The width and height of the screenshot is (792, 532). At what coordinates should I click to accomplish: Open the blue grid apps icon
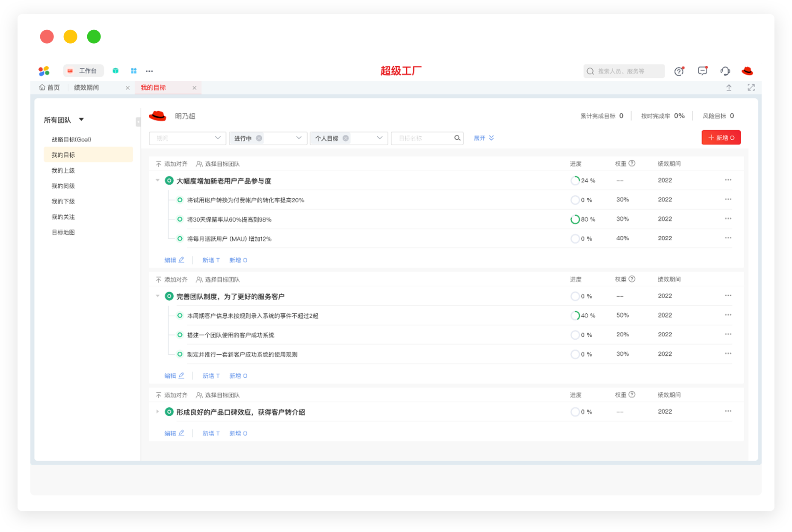(x=134, y=71)
